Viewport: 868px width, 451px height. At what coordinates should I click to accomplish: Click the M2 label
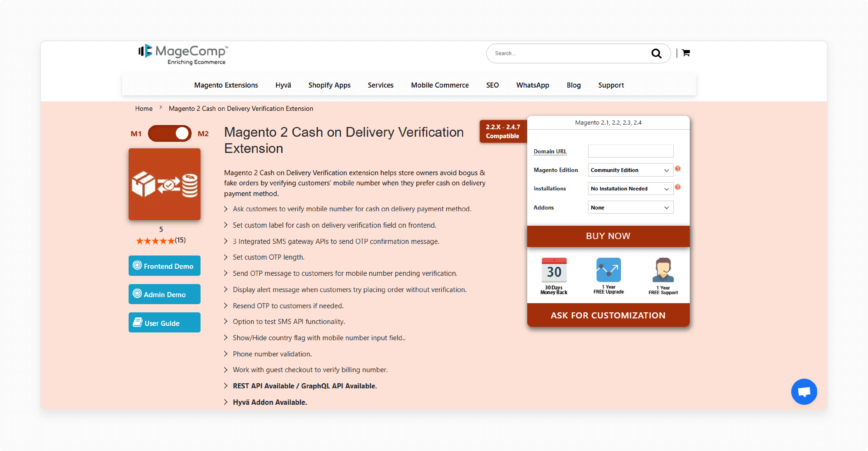203,134
